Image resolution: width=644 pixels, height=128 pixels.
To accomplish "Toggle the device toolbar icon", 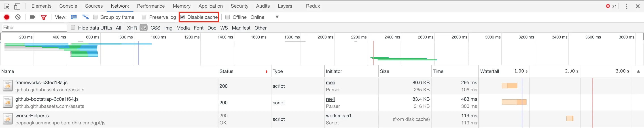I will 17,6.
